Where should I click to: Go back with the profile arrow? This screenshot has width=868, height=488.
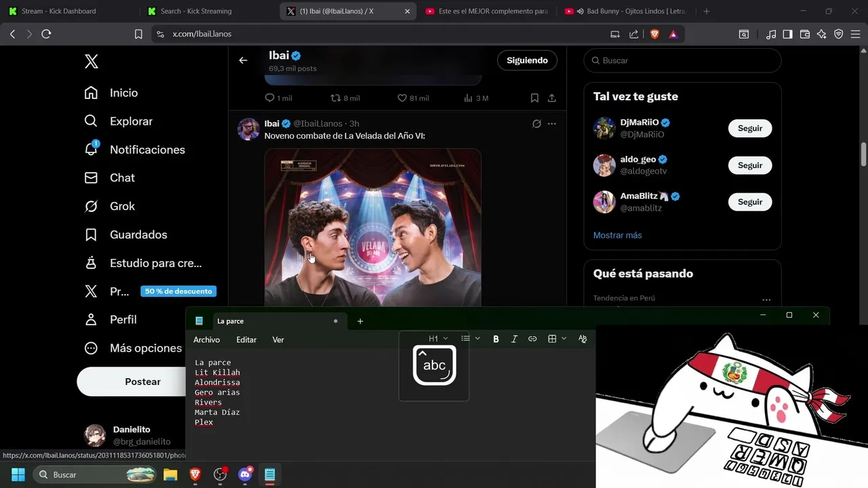243,60
